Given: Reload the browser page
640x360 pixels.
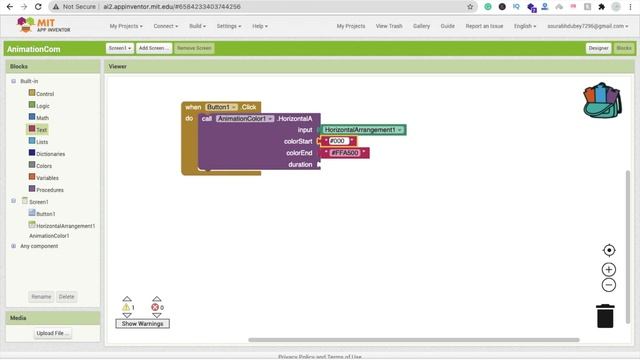Looking at the screenshot, I should 38,7.
